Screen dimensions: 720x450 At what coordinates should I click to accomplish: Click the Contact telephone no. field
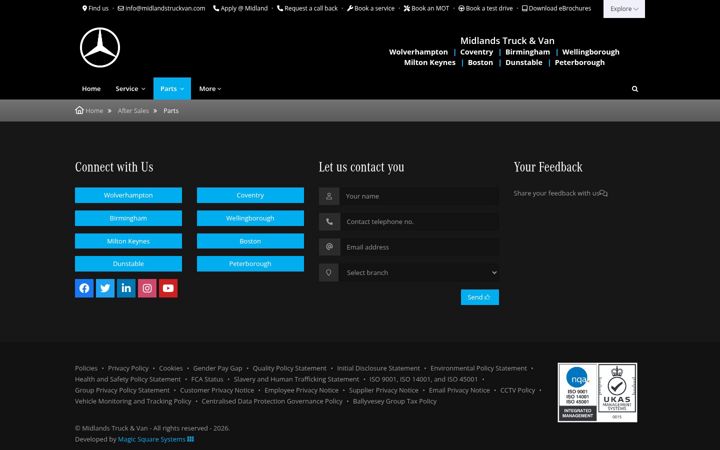pos(419,222)
